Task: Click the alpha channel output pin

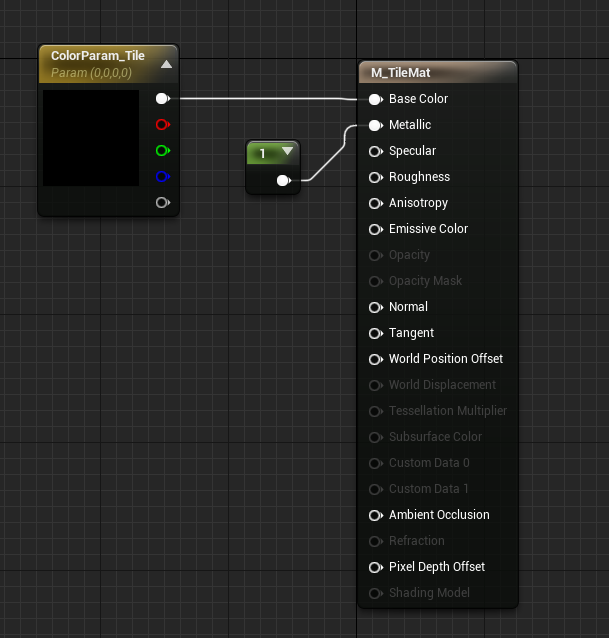Action: tap(163, 203)
